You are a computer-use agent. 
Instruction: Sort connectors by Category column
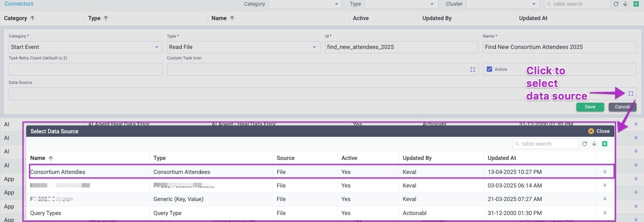[x=20, y=18]
